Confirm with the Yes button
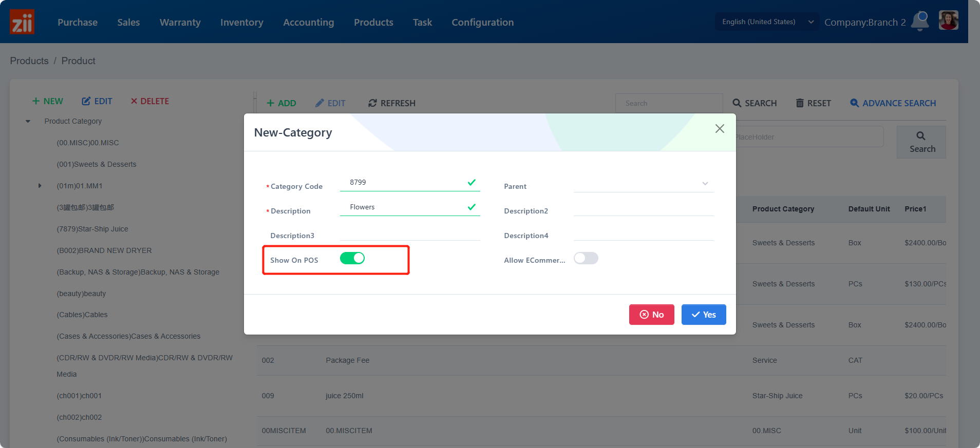Image resolution: width=980 pixels, height=448 pixels. tap(703, 315)
